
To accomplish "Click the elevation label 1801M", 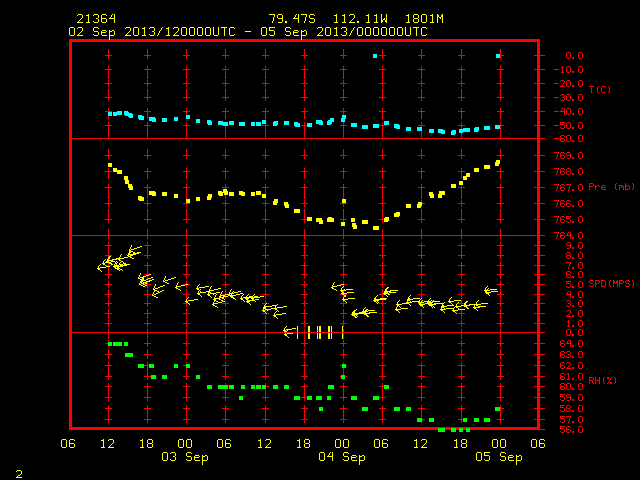I will point(424,19).
